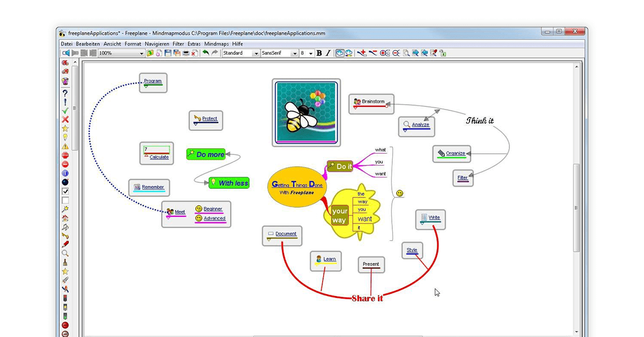Click the checked checkbox icon in sidebar
The width and height of the screenshot is (644, 337).
tap(65, 191)
